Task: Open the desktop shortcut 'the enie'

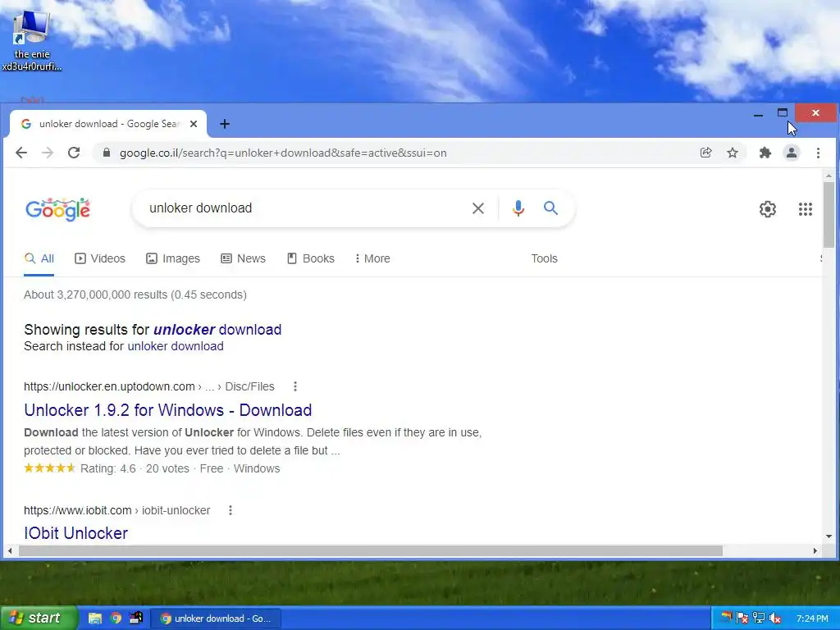Action: [32, 41]
